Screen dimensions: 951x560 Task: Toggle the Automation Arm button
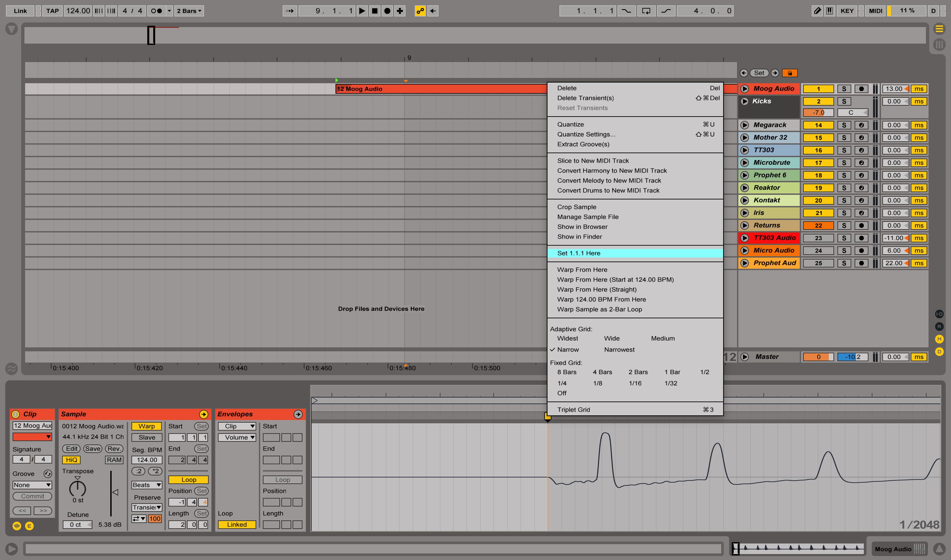[x=420, y=11]
